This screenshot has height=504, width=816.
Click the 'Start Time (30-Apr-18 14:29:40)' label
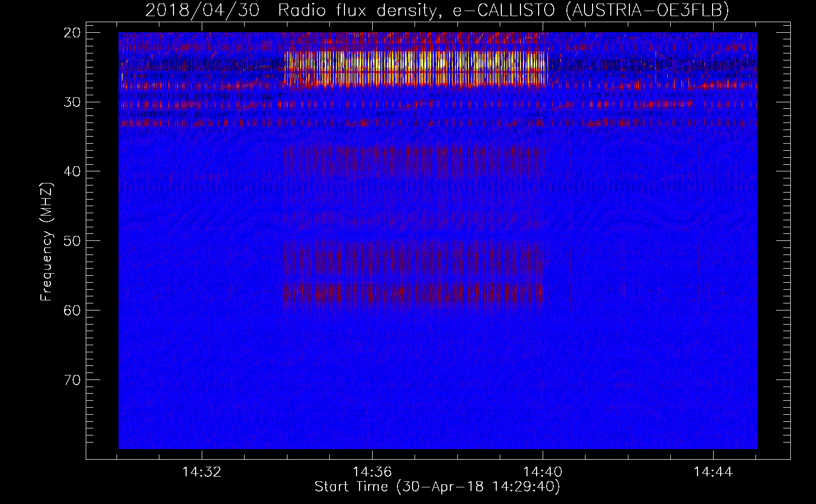(437, 487)
